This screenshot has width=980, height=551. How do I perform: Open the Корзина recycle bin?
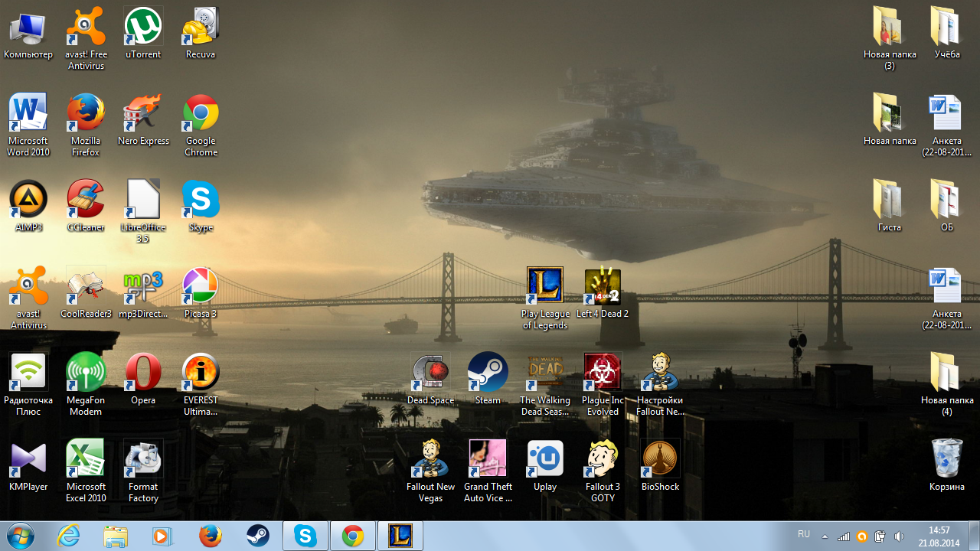(947, 459)
